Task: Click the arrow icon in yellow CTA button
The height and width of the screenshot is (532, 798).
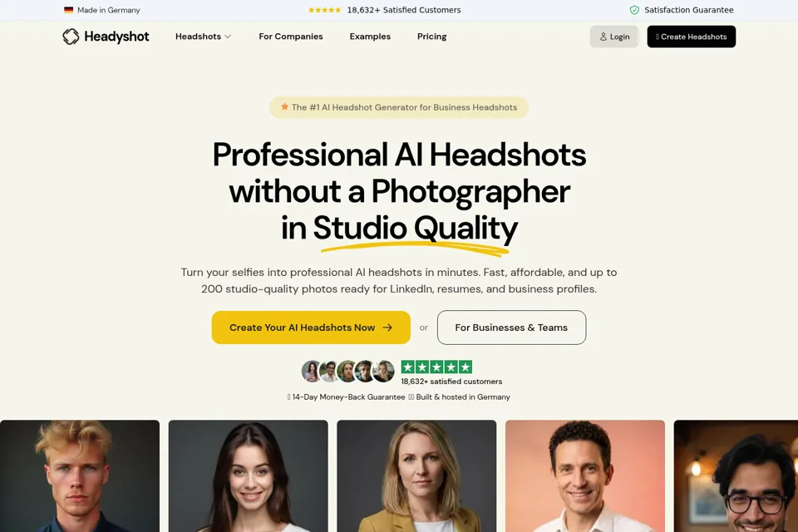Action: coord(387,328)
